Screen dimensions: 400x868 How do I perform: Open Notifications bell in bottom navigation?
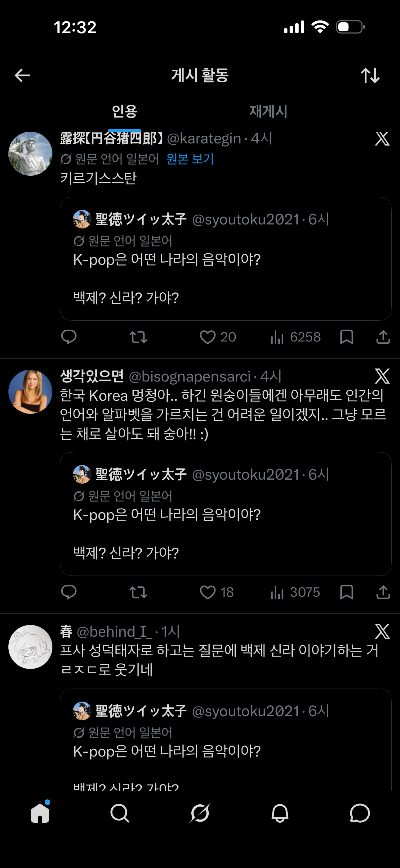(280, 813)
